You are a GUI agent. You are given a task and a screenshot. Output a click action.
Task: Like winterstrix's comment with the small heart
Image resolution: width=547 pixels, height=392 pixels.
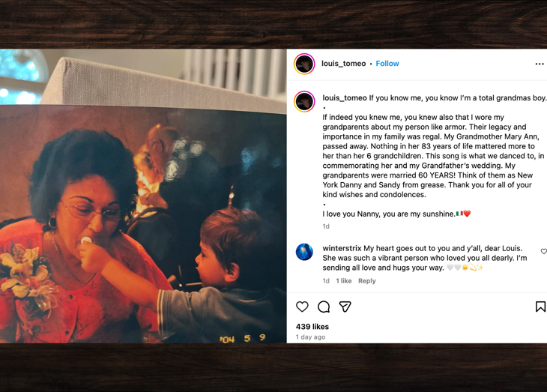544,251
